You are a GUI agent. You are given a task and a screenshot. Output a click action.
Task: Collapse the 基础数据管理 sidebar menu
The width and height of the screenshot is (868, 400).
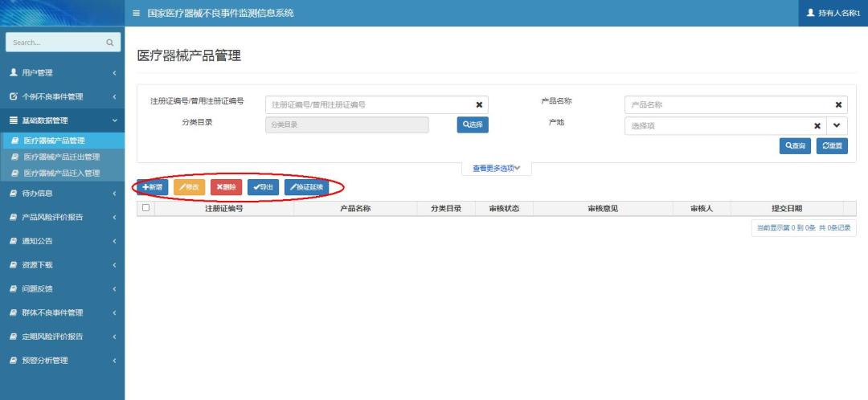pyautogui.click(x=63, y=120)
